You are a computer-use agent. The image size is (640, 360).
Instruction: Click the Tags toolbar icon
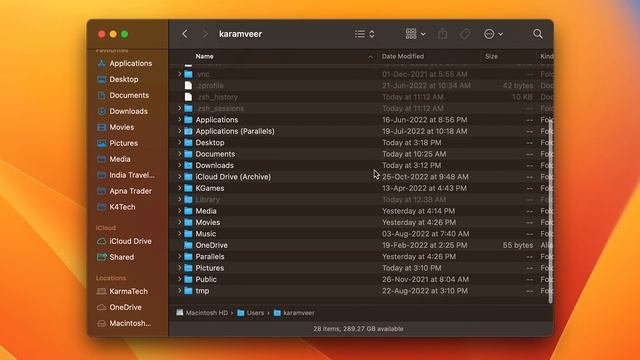[465, 34]
